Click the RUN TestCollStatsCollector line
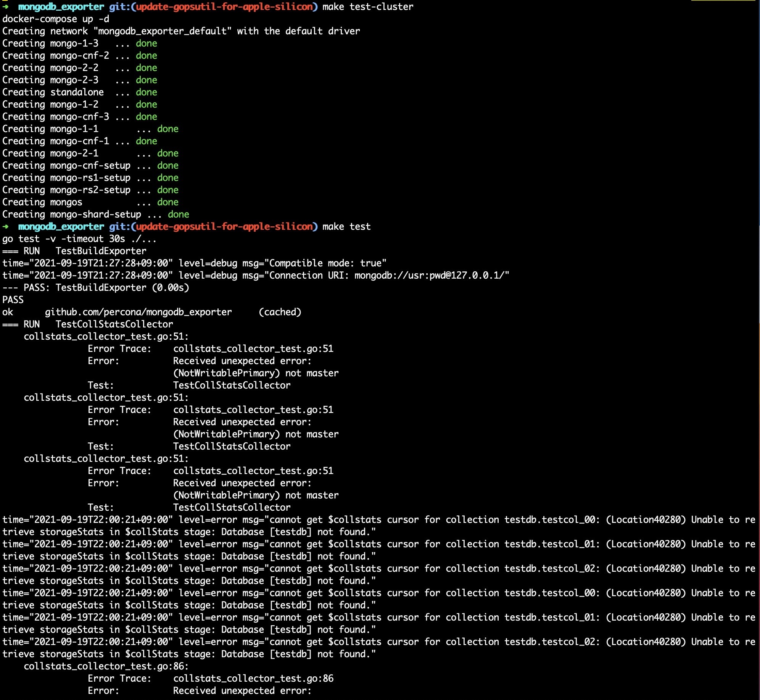Viewport: 760px width, 700px height. (x=88, y=324)
